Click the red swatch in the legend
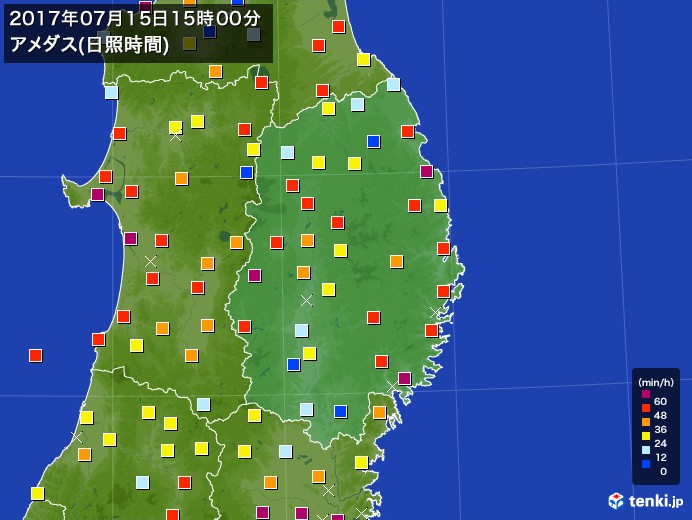 click(646, 408)
